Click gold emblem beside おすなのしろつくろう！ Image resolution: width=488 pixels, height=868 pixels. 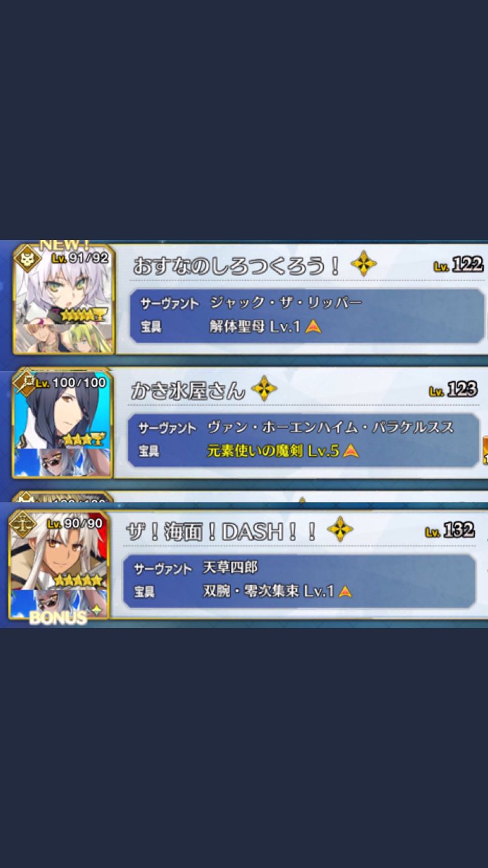point(363,264)
